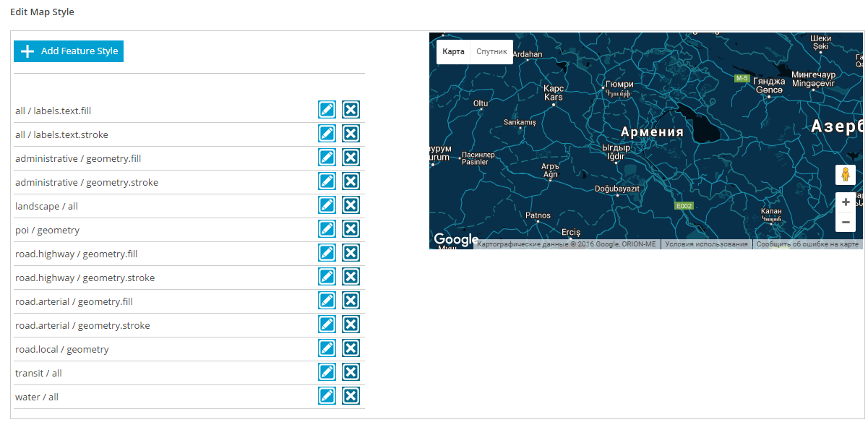Image resolution: width=868 pixels, height=430 pixels.
Task: Click the Street View pegman icon
Action: click(x=846, y=175)
